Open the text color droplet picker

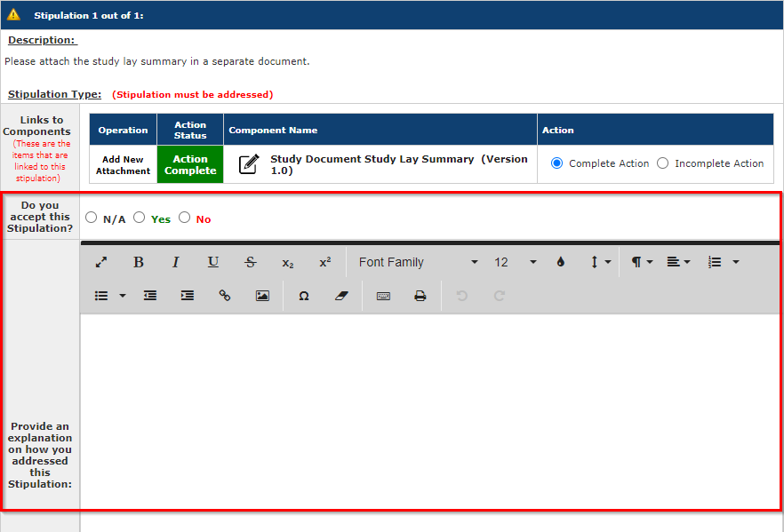[561, 262]
